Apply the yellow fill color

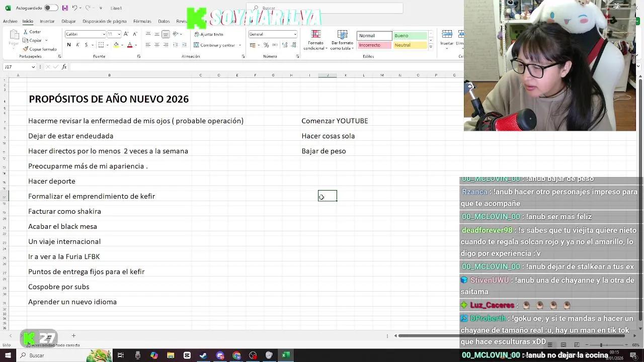coord(116,45)
